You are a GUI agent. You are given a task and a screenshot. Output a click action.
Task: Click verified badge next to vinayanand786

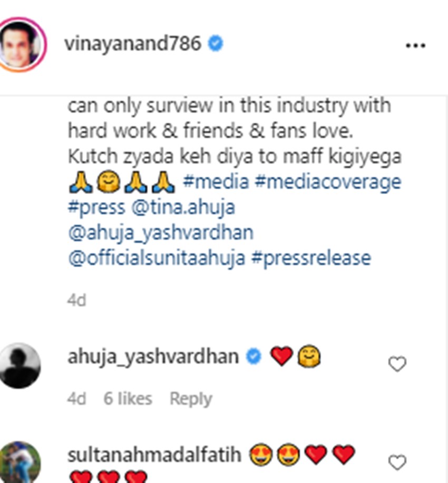tap(215, 43)
